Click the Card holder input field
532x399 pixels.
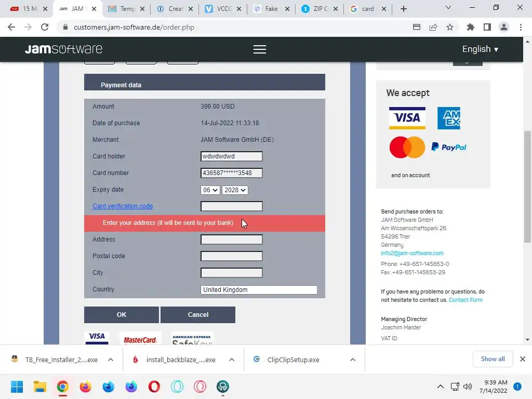(x=231, y=156)
